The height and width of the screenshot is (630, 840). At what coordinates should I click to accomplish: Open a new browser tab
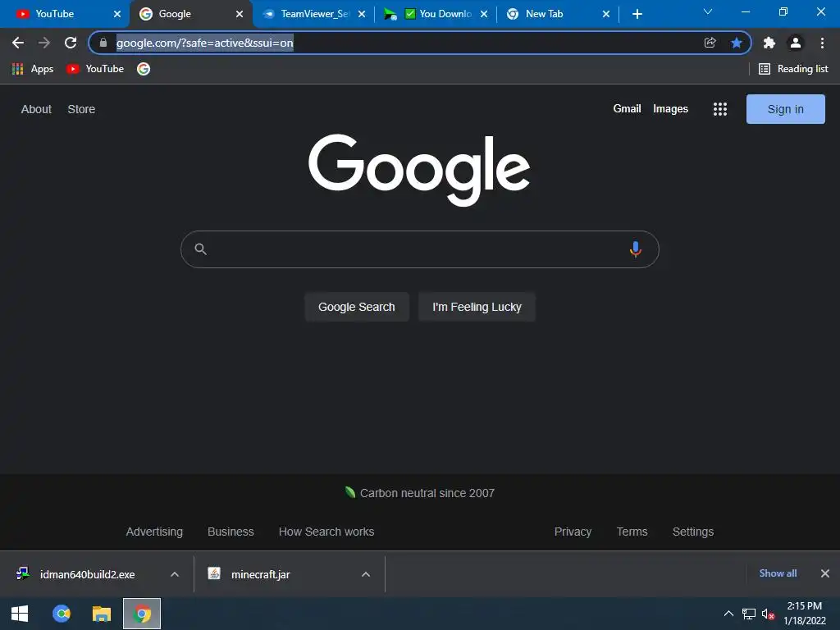click(x=637, y=14)
